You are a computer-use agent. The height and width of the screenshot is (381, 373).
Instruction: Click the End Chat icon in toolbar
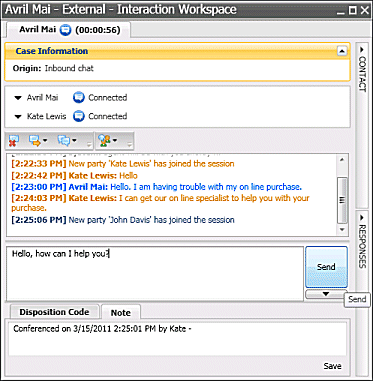14,141
